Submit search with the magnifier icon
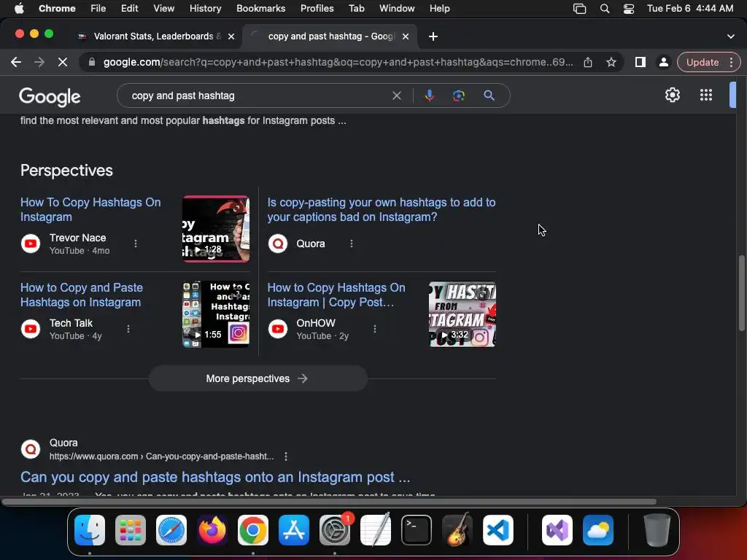This screenshot has width=747, height=560. pos(489,96)
